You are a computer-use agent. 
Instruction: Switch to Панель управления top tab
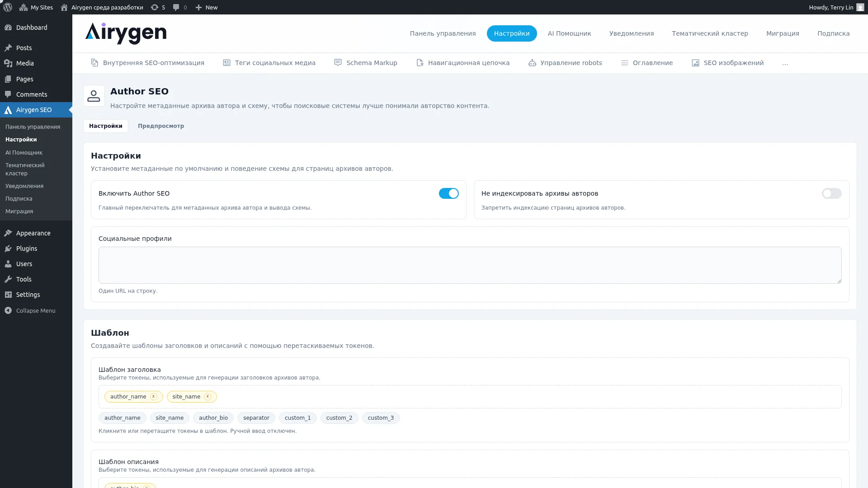(443, 33)
